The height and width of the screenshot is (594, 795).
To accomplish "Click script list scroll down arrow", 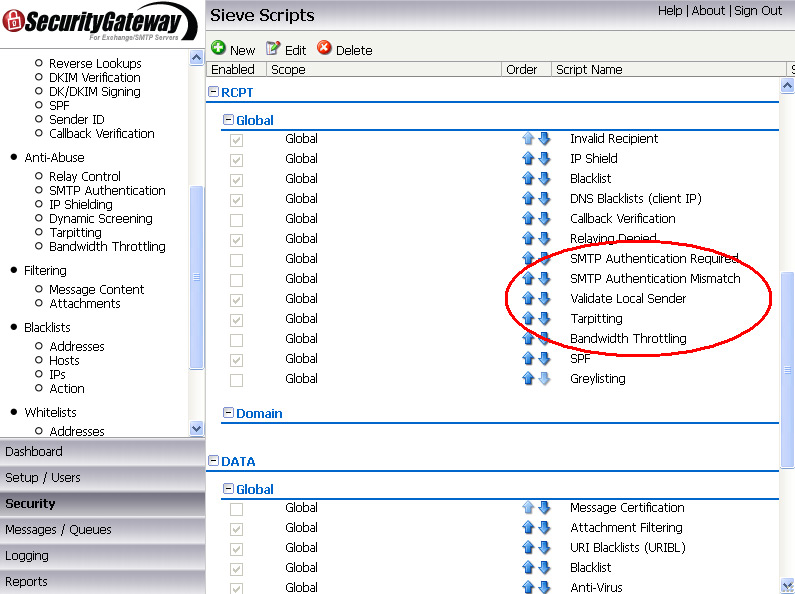I will point(787,585).
